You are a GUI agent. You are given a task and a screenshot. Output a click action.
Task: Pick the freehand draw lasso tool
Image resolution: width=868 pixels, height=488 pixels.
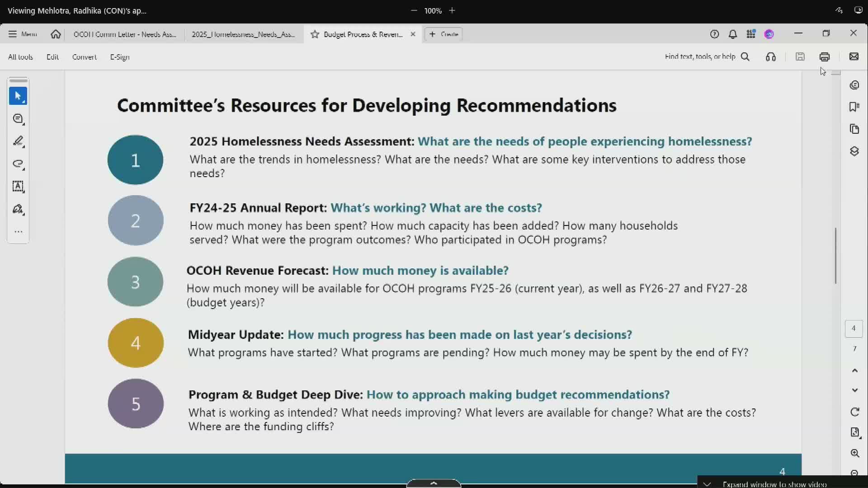[x=18, y=164]
